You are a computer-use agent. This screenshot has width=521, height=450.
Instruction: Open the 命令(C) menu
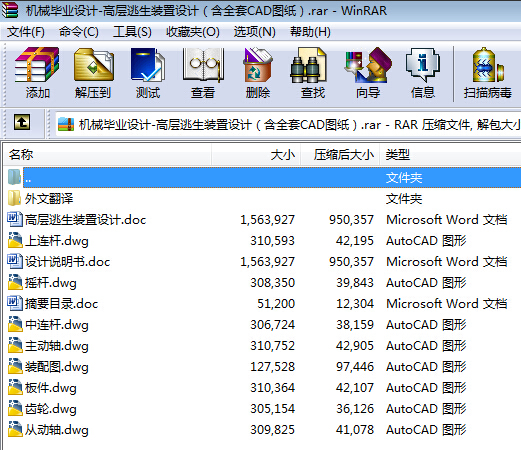point(79,32)
